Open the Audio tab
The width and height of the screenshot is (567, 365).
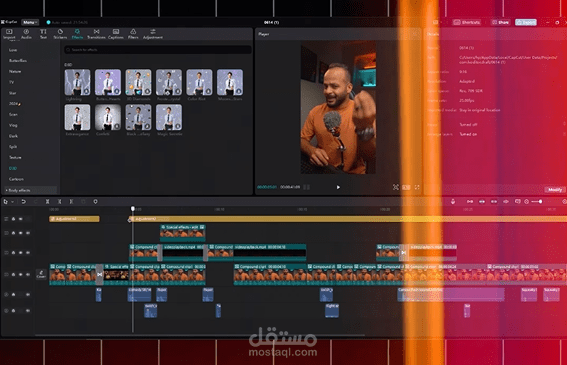(26, 34)
